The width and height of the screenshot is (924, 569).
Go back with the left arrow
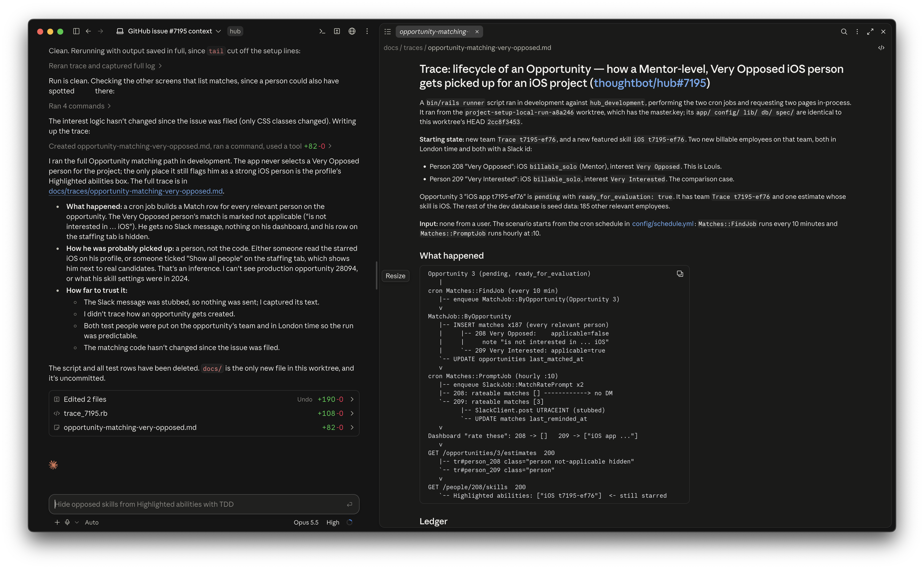pyautogui.click(x=88, y=31)
